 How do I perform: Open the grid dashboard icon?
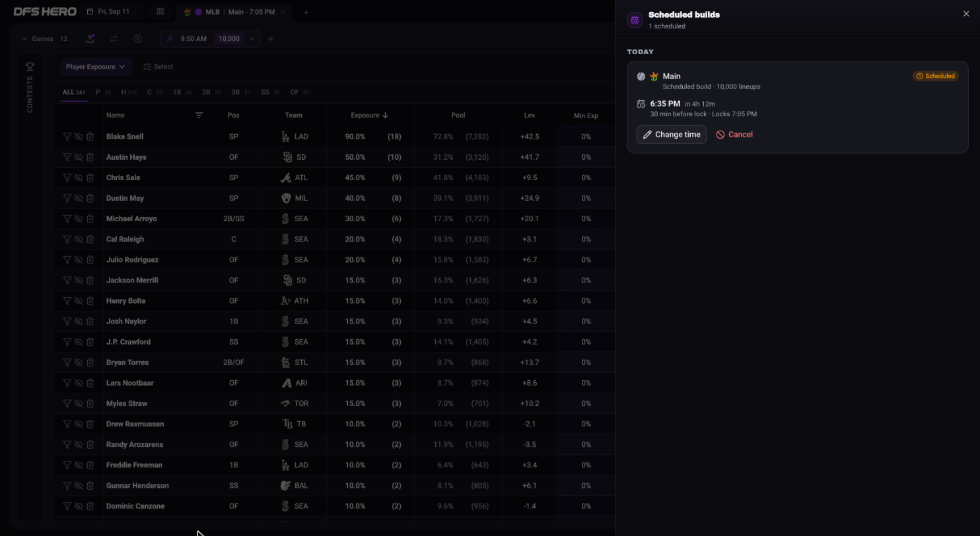(160, 12)
